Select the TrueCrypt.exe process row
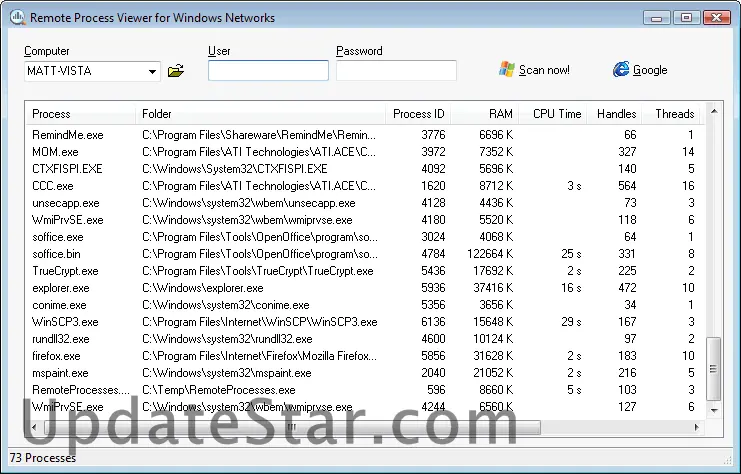This screenshot has height=474, width=741. 365,271
